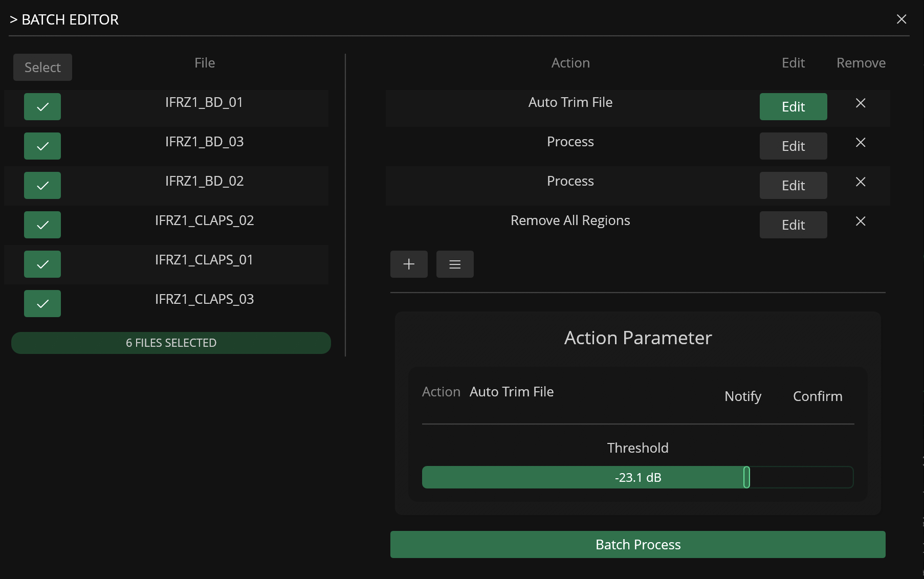The height and width of the screenshot is (579, 924).
Task: Select the IFRZ1_CLAPS_01 file name
Action: click(204, 260)
